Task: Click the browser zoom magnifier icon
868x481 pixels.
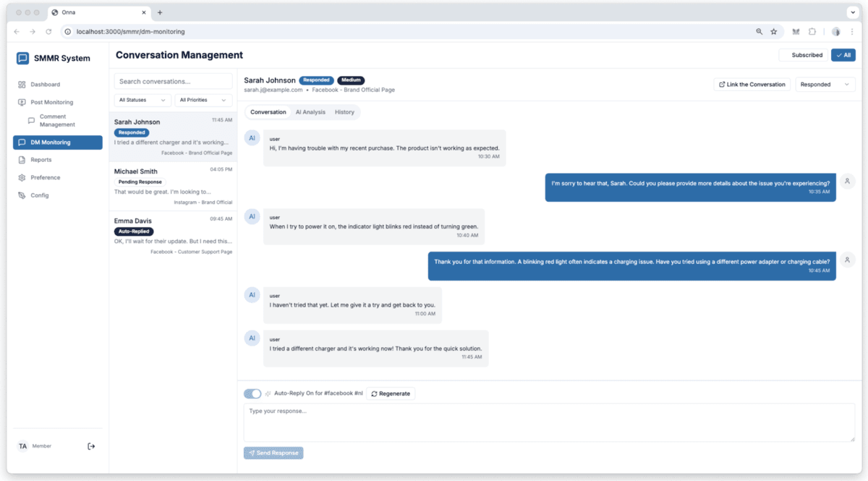Action: coord(759,32)
